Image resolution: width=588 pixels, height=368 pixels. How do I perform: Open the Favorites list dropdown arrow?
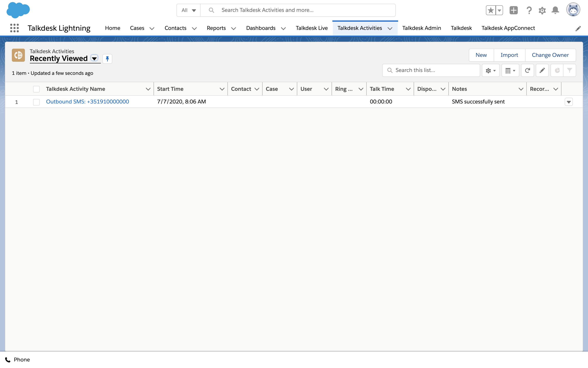pos(499,10)
